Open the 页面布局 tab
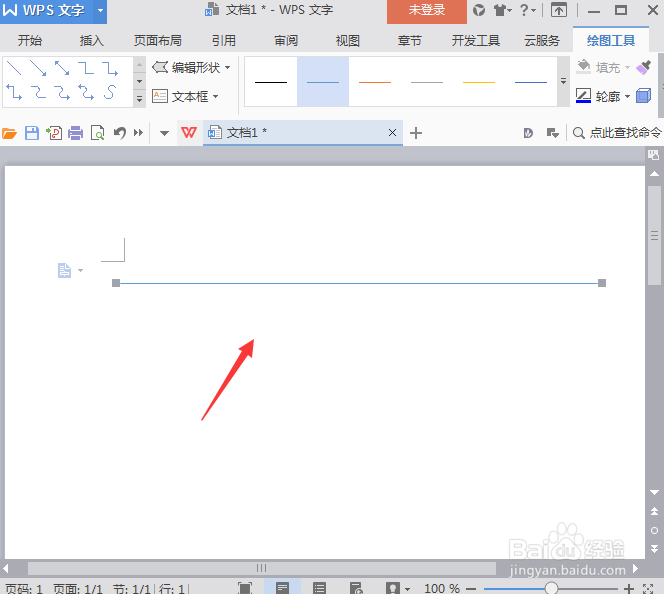 (x=158, y=41)
